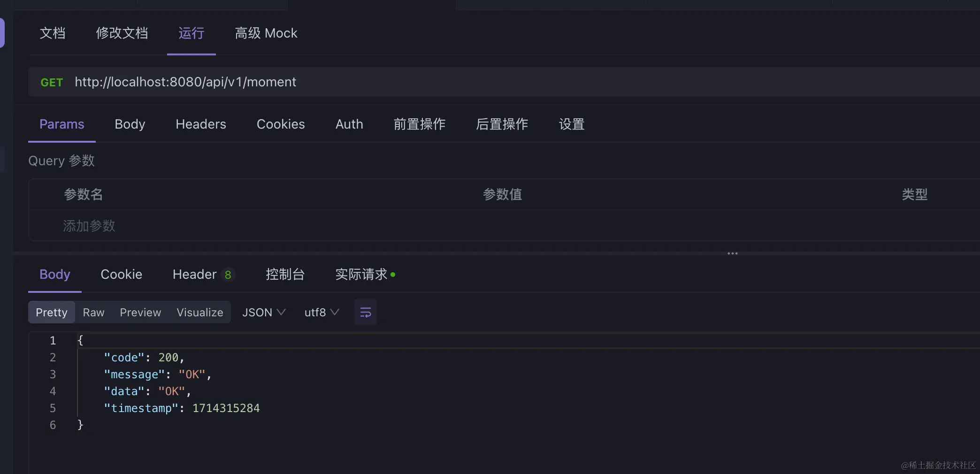Open the Auth tab
Image resolution: width=980 pixels, height=474 pixels.
coord(349,124)
